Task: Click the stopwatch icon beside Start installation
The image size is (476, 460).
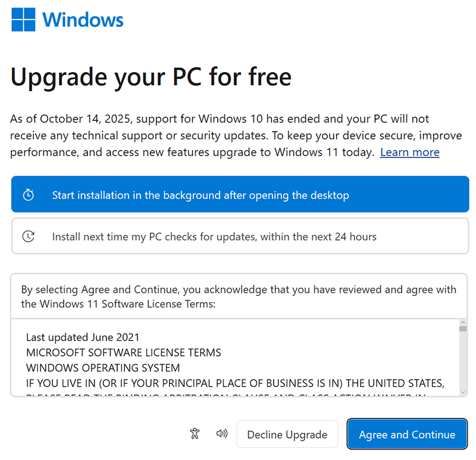Action: [x=29, y=195]
